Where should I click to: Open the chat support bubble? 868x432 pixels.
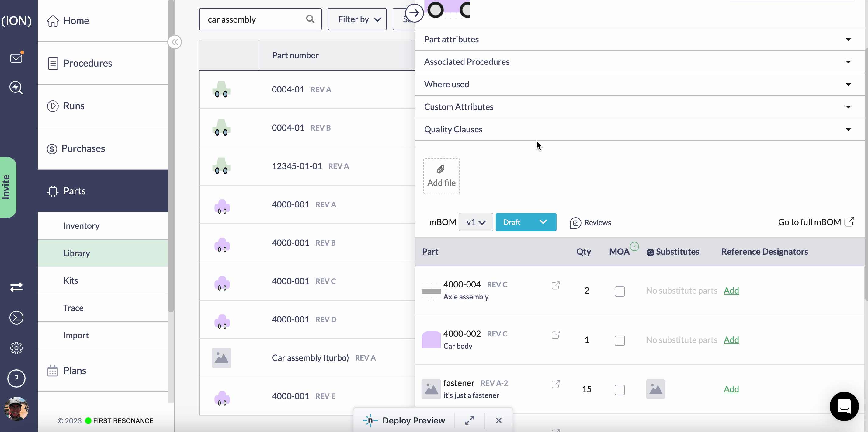coord(843,406)
